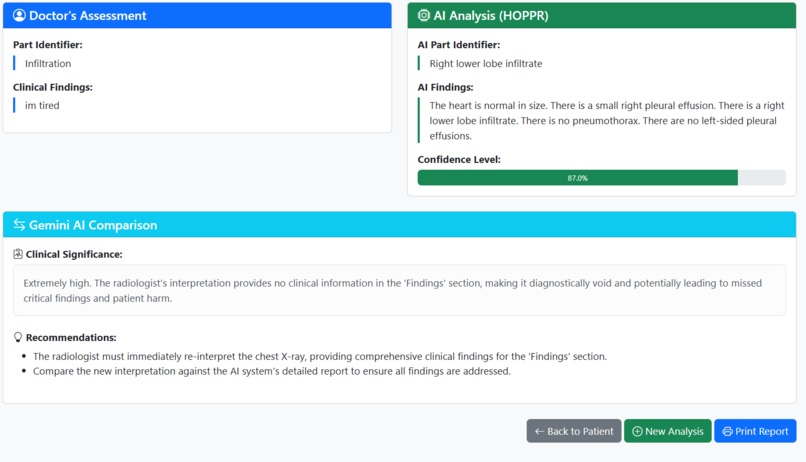
Task: Click the recommendation to re-interpret the chest X-ray
Action: coord(320,356)
